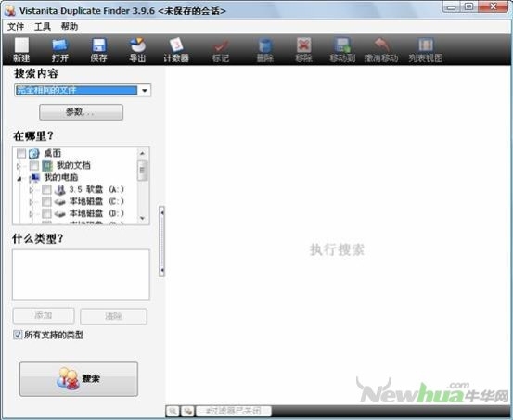Screen dimensions: 513x420
Task: Click inside the 什么类型 file types box
Action: click(81, 274)
